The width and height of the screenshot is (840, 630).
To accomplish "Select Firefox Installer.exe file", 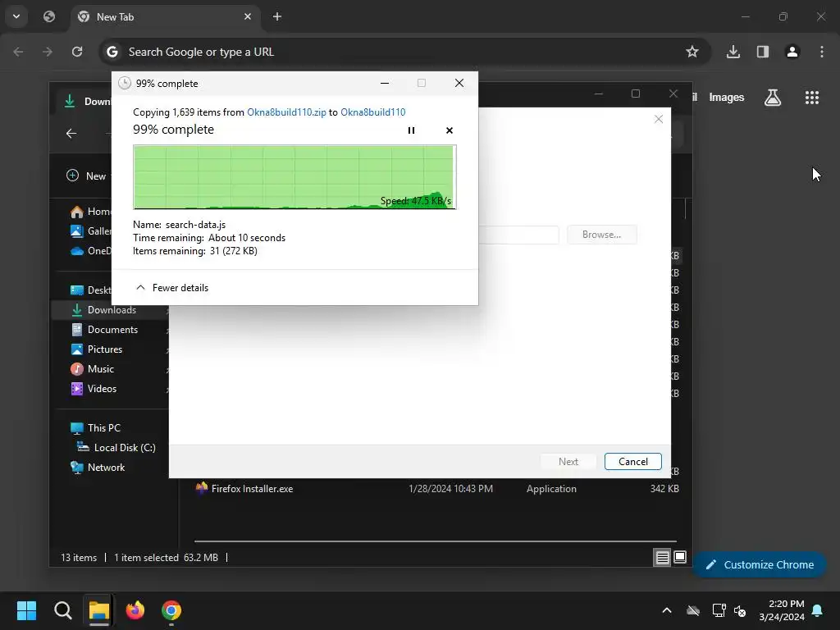I will click(x=436, y=489).
